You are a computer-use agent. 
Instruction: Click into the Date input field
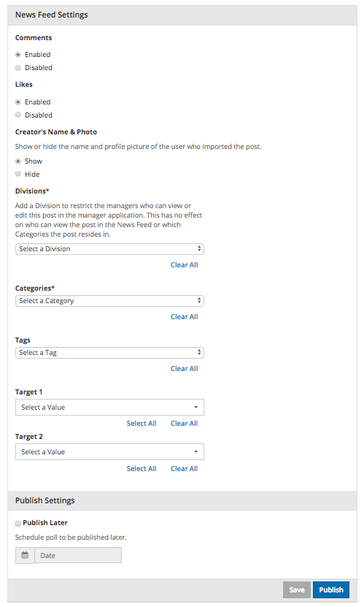click(x=78, y=555)
